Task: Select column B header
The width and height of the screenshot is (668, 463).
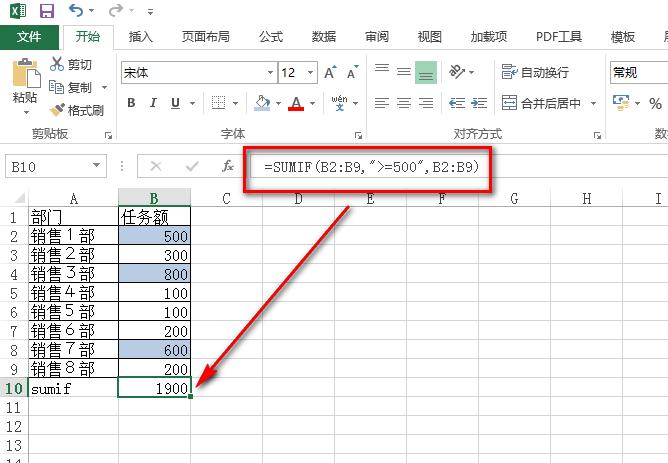Action: (x=154, y=198)
